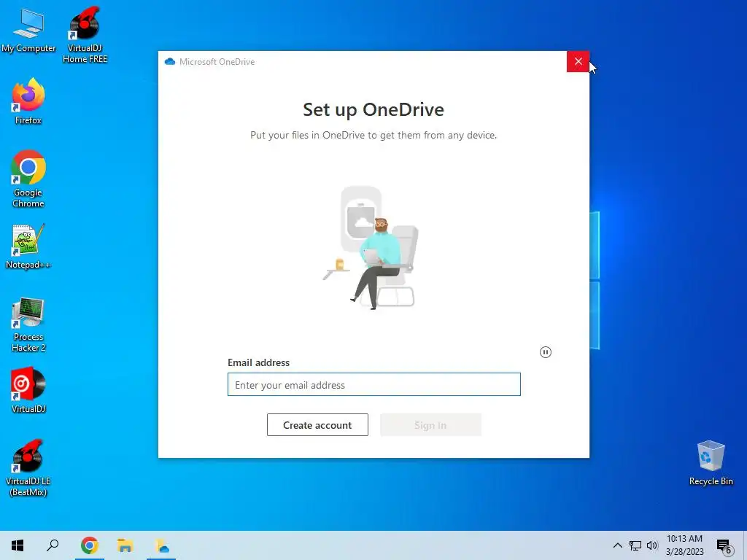This screenshot has height=560, width=747.
Task: Open the taskbar clock showing 10:13 AM
Action: 684,545
